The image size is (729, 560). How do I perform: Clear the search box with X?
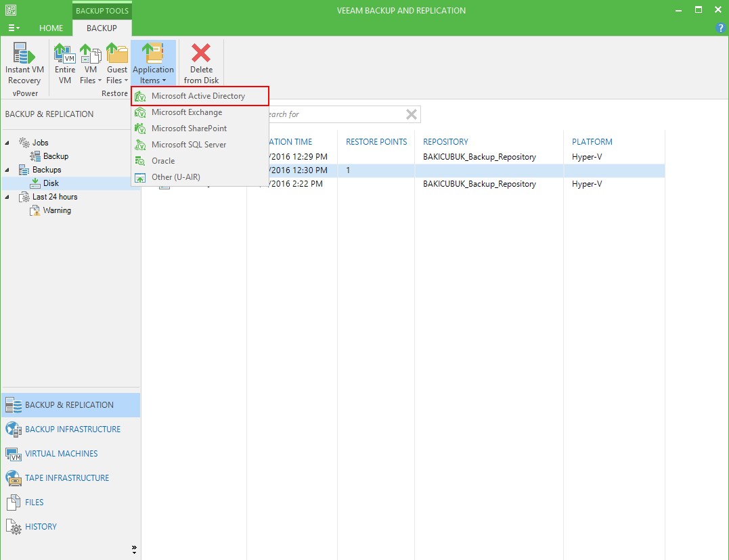pyautogui.click(x=412, y=114)
